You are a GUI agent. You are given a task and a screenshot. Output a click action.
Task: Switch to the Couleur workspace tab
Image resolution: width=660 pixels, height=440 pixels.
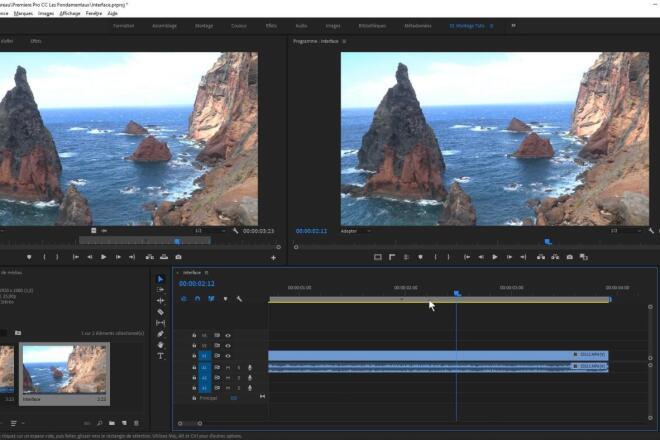coord(239,25)
